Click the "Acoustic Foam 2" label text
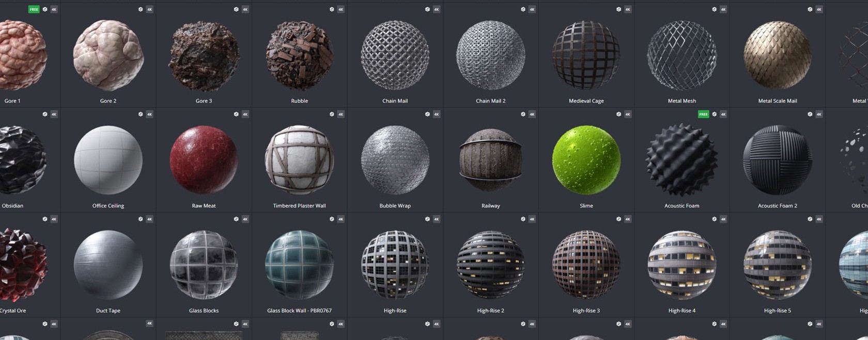The image size is (868, 340). (778, 206)
